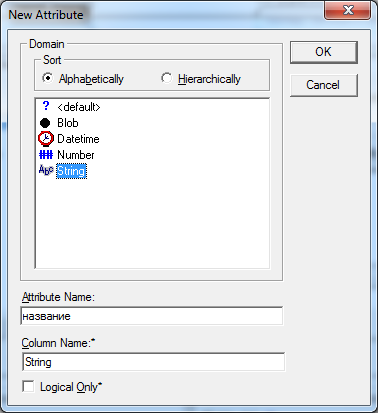Select the <default> domain entry
378x413 pixels.
click(x=79, y=107)
